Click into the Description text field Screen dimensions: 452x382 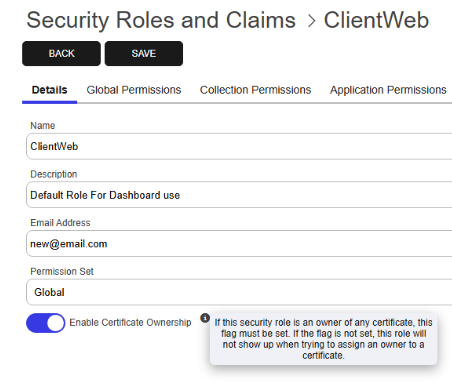(x=239, y=195)
